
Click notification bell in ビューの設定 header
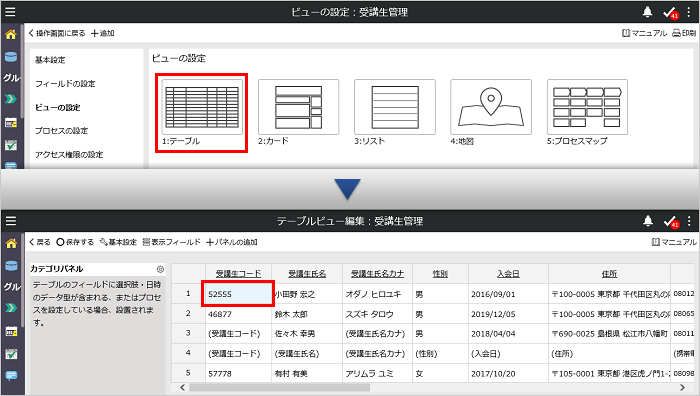(647, 12)
